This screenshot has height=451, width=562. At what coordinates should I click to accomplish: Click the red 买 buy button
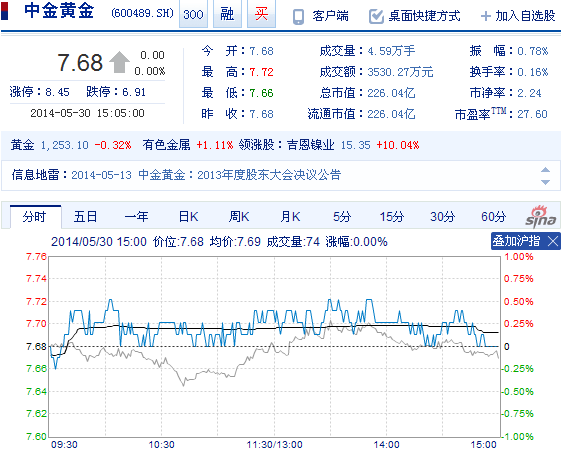coord(261,14)
